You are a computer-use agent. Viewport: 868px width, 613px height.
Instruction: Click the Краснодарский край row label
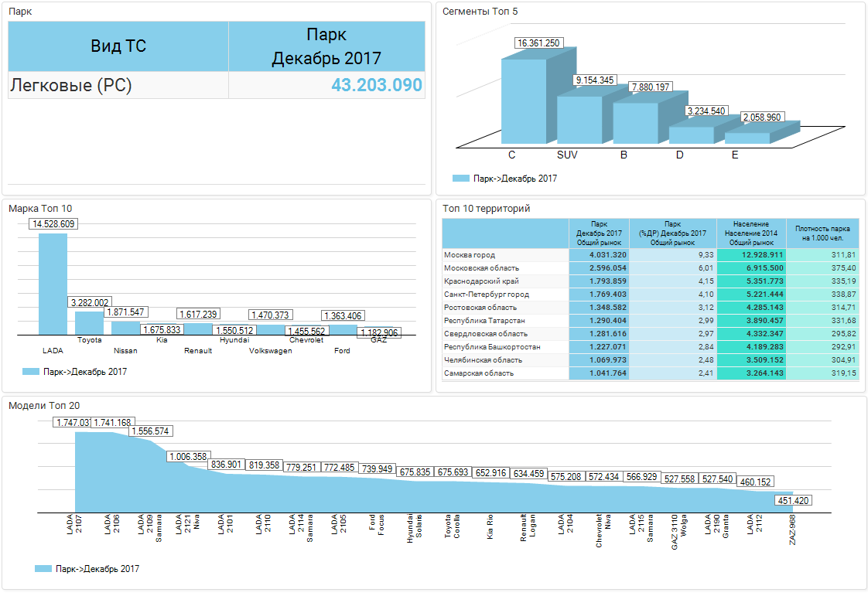481,281
